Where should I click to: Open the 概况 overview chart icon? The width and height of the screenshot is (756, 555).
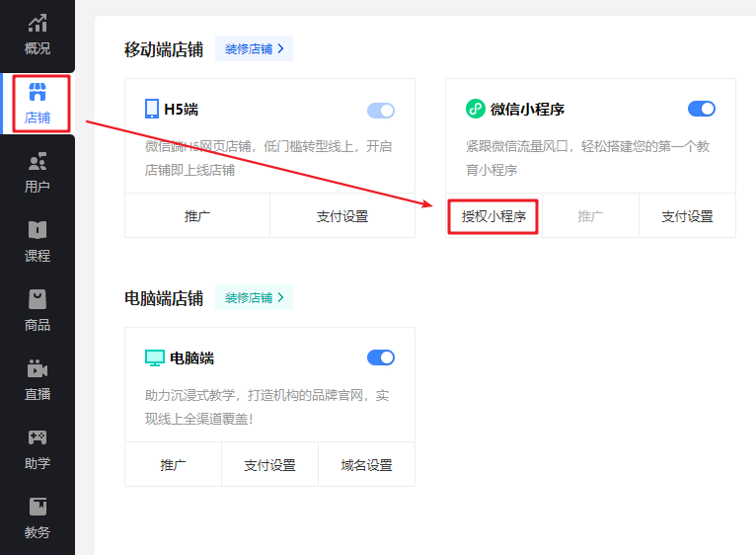38,23
